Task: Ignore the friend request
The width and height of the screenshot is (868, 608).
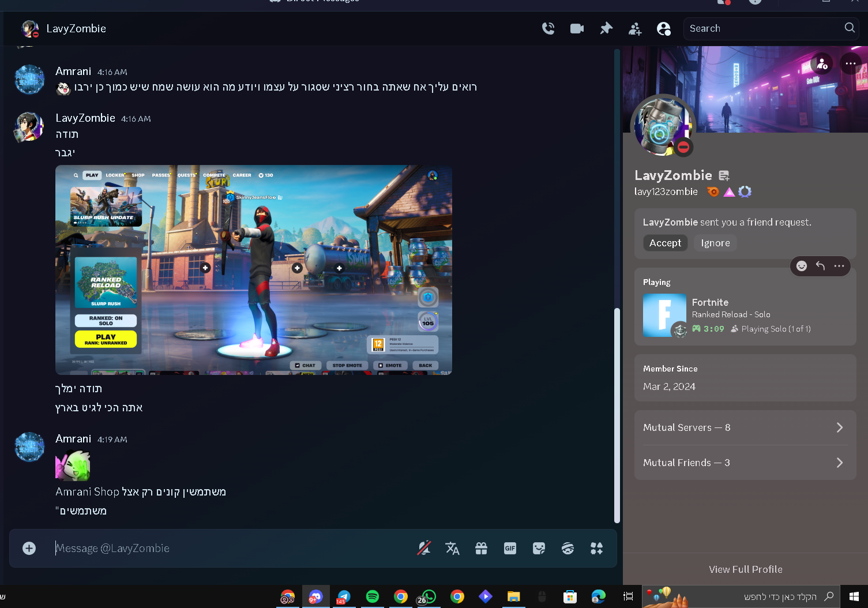Action: tap(715, 243)
